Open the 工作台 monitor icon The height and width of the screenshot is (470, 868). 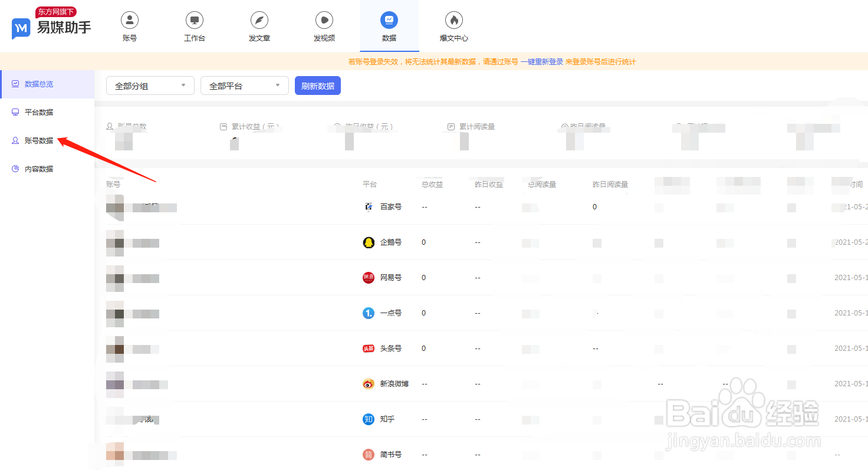[195, 20]
